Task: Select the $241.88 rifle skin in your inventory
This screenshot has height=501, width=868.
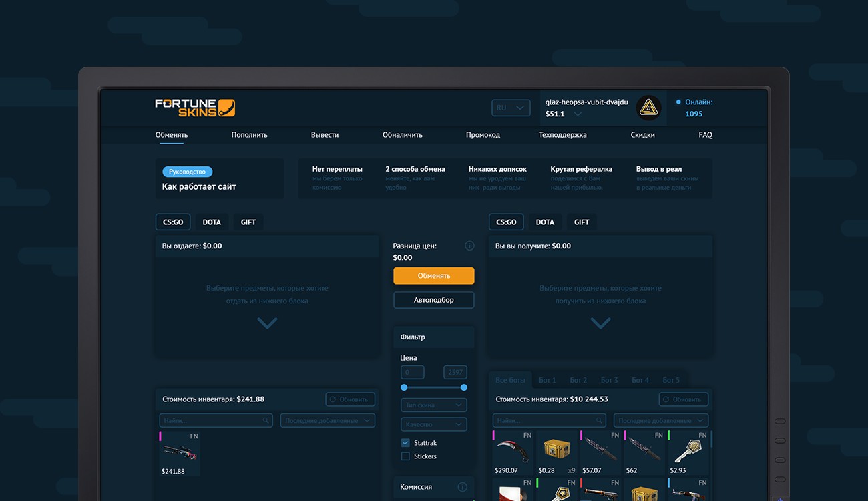Action: (180, 454)
